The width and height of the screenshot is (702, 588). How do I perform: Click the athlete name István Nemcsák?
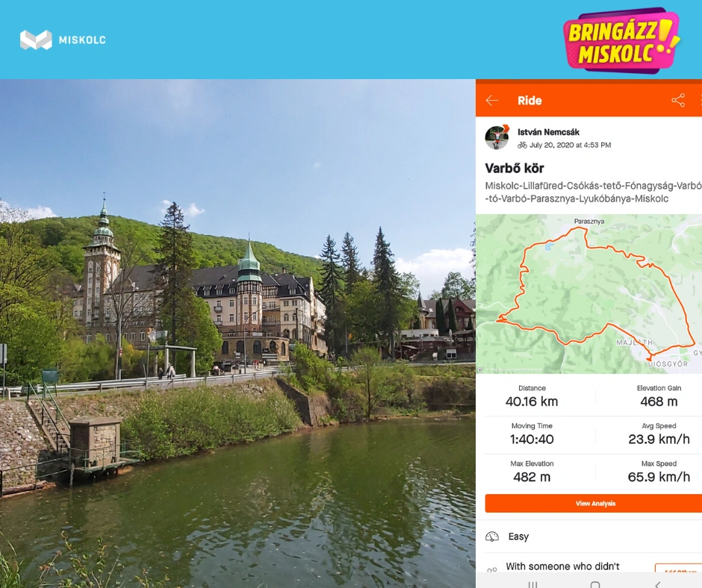(x=548, y=132)
